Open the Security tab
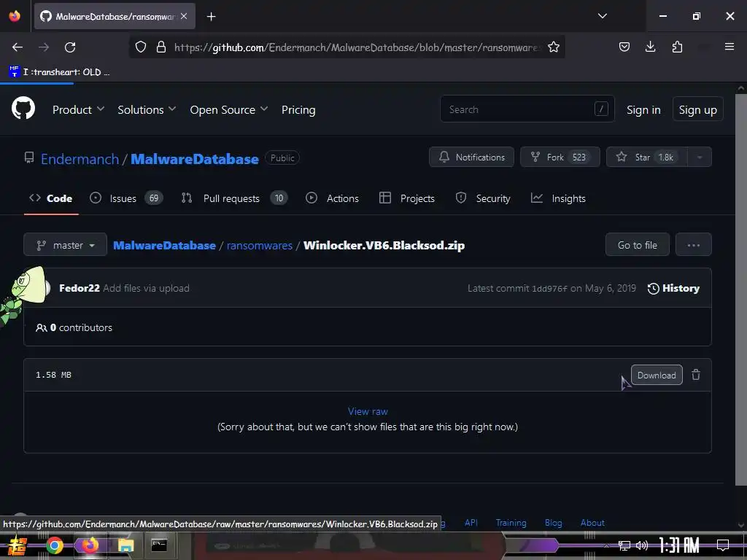The image size is (747, 560). 483,198
